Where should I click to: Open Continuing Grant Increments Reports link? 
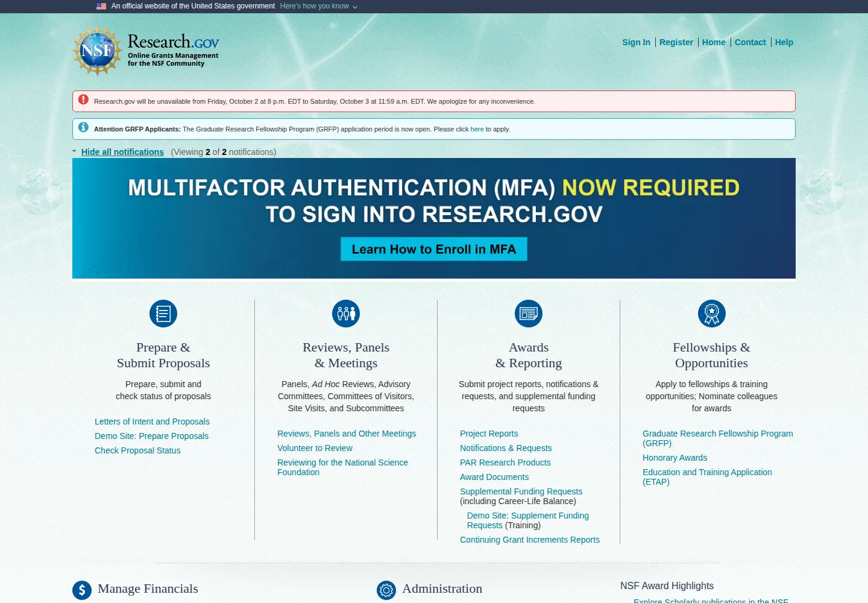pyautogui.click(x=530, y=540)
